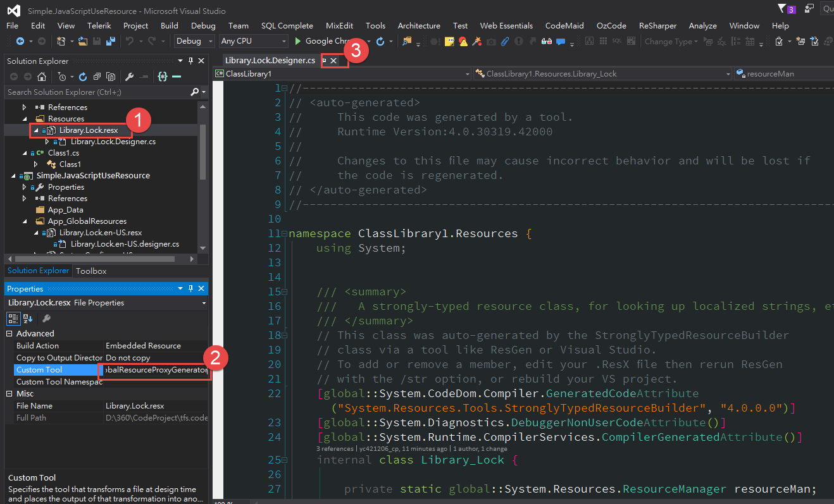Click the notifications flag icon in title bar

[x=782, y=8]
